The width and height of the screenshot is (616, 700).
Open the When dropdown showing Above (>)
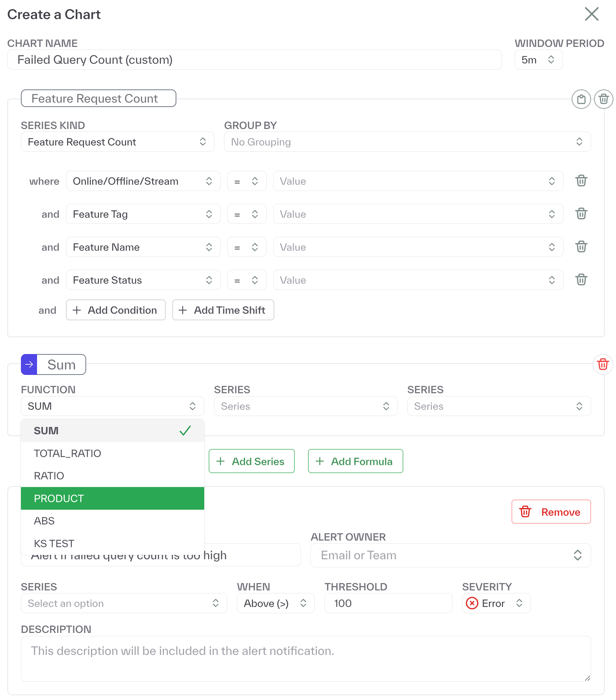[x=275, y=603]
